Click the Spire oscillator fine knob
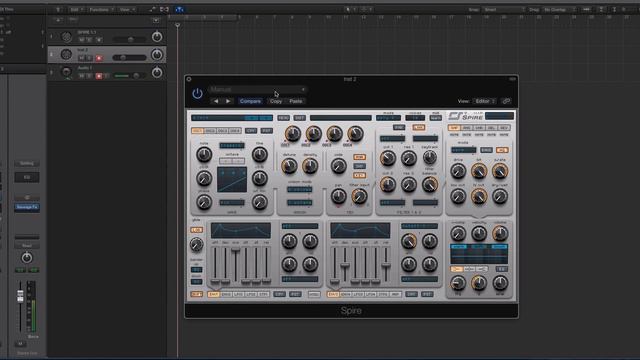 (260, 154)
